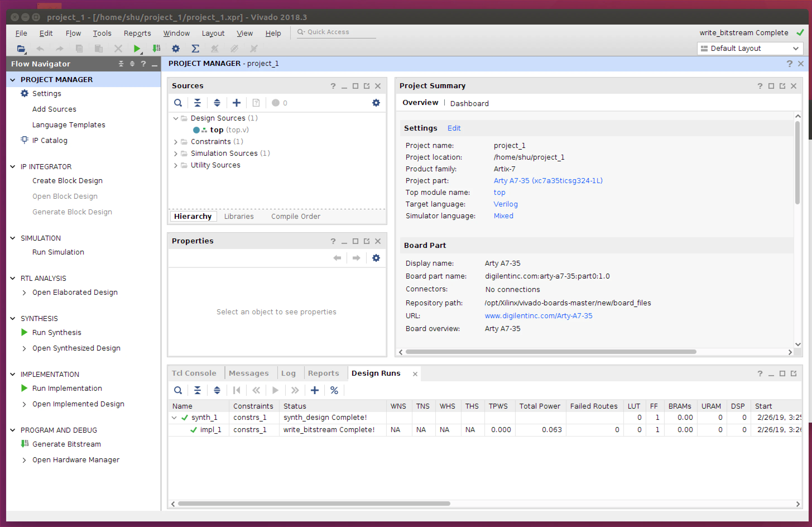
Task: Switch to the Compile Order tab
Action: pos(296,216)
